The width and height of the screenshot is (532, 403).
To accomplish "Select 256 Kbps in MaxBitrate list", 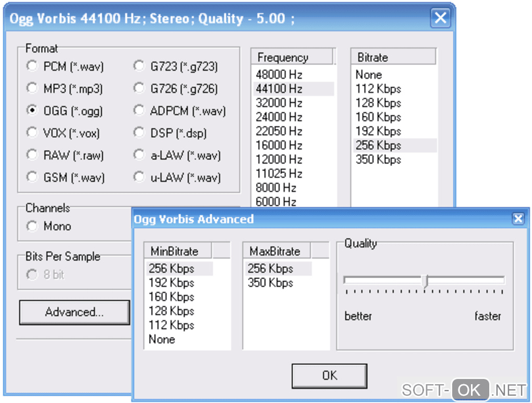I will click(x=278, y=268).
